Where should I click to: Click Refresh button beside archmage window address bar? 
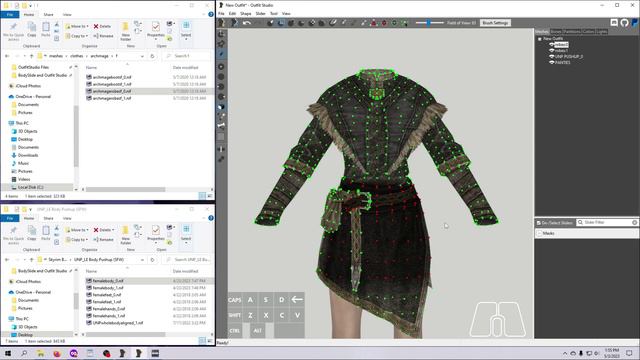click(152, 56)
